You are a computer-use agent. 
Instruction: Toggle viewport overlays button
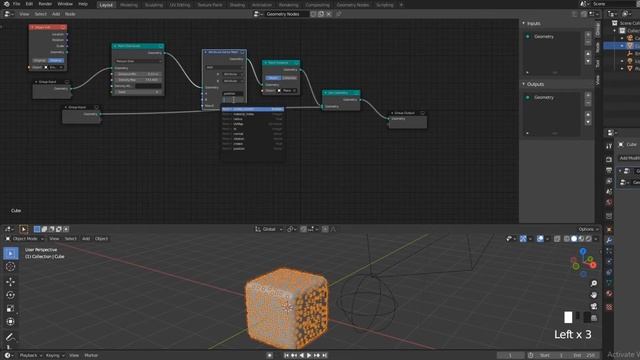coord(540,239)
